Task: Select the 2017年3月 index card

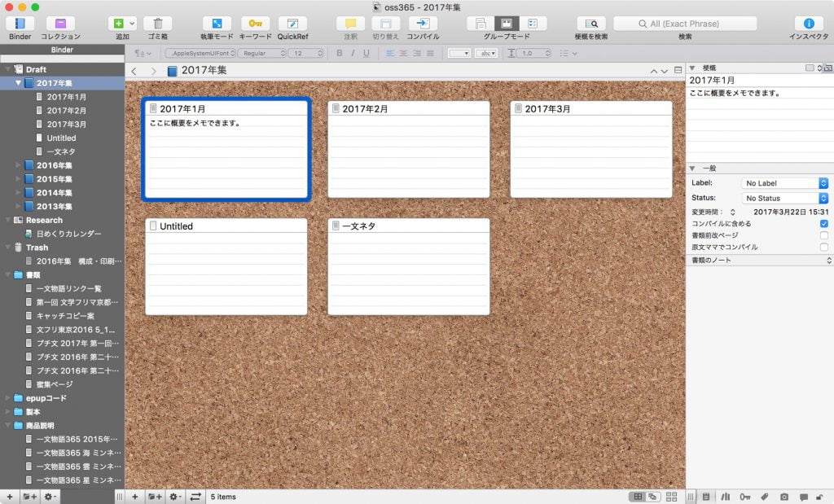Action: click(591, 149)
